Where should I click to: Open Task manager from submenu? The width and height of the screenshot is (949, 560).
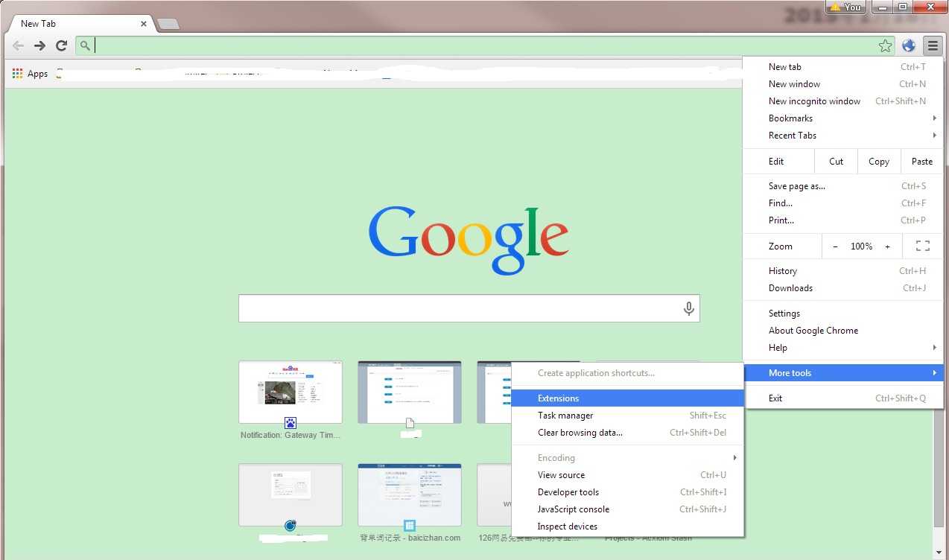point(628,416)
